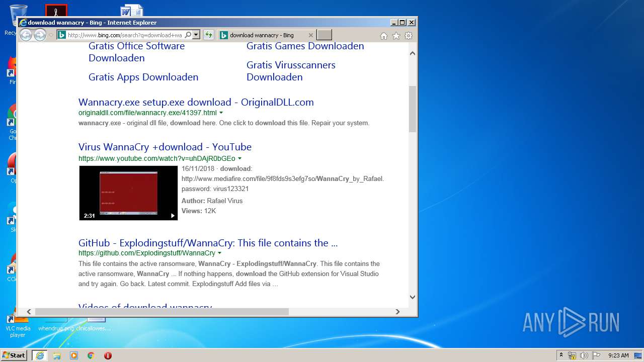The width and height of the screenshot is (644, 362).
Task: Select the Google Chrome desktop shortcut
Action: pos(11,123)
